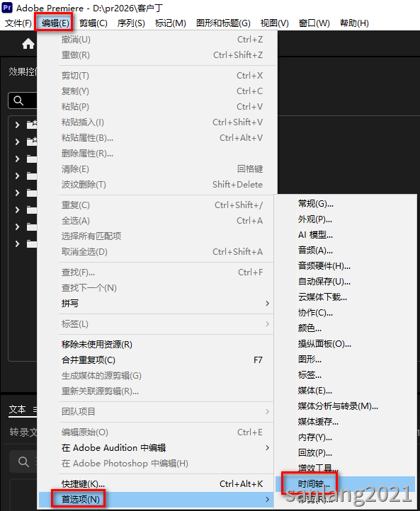The image size is (420, 511).
Task: Open 内存(Y)... preferences
Action: coord(346,437)
